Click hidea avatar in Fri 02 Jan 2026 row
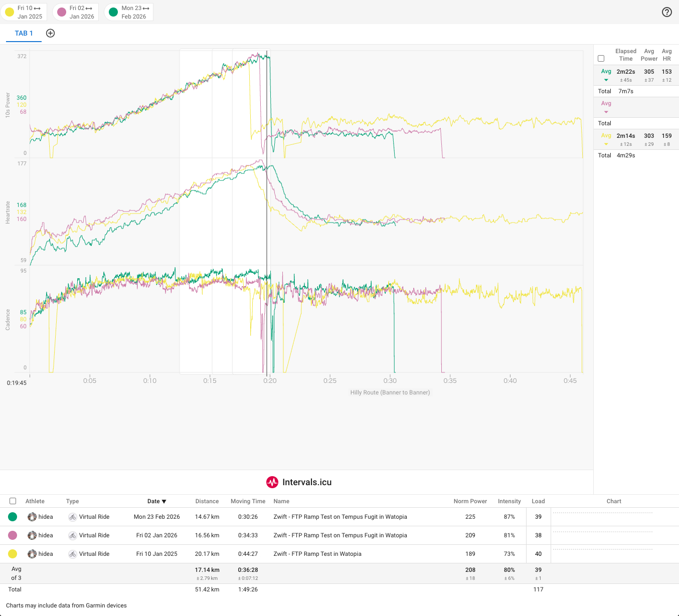The height and width of the screenshot is (616, 679). (32, 535)
